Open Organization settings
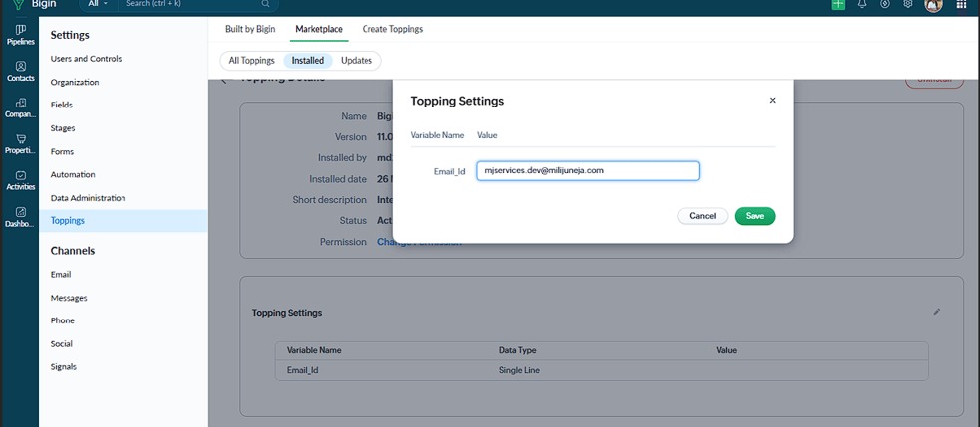Screen dimensions: 980x427 point(75,82)
